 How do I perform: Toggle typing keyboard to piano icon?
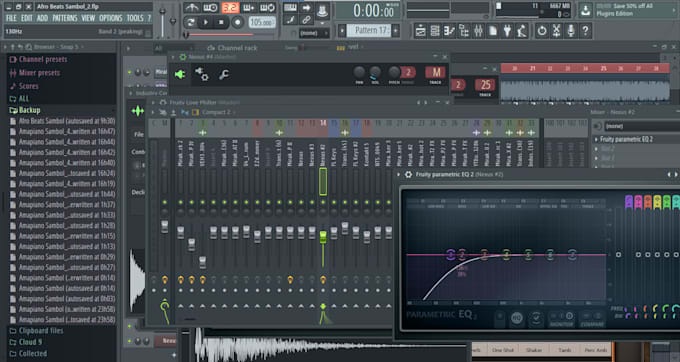click(x=290, y=8)
